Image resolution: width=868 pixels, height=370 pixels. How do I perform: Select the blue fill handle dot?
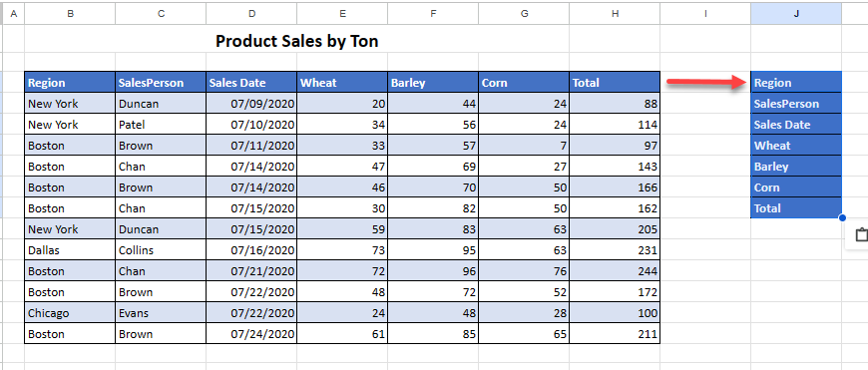[842, 218]
